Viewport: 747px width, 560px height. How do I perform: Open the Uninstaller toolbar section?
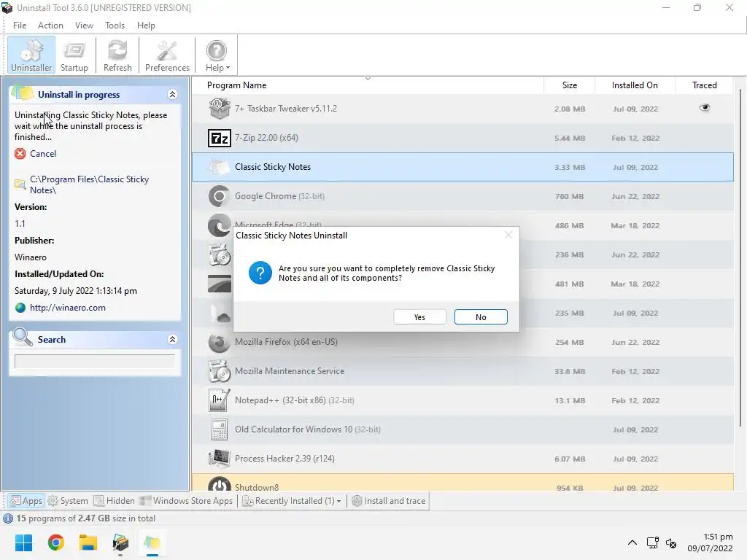[31, 55]
